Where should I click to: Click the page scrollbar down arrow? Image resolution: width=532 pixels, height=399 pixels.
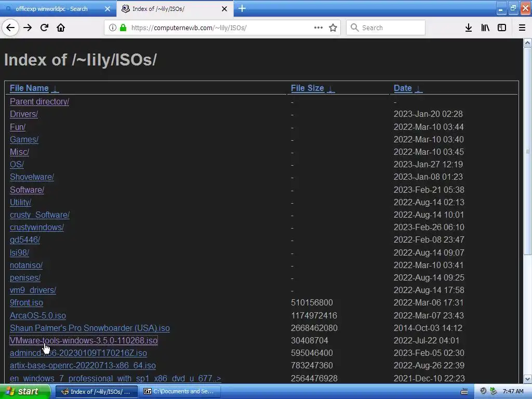tap(528, 379)
